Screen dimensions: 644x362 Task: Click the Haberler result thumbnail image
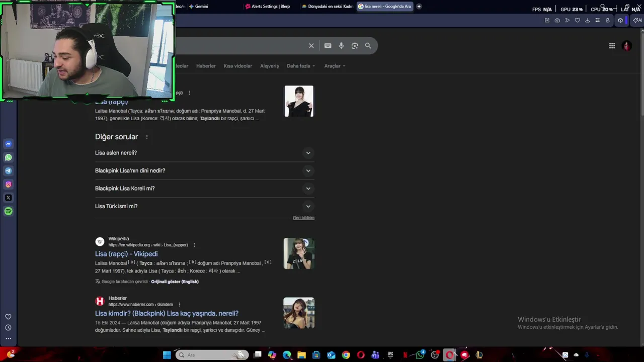(299, 313)
